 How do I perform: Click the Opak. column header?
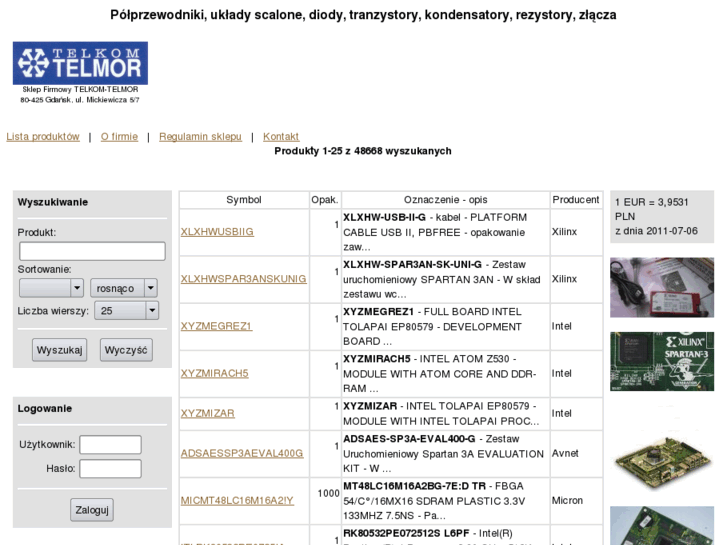[x=325, y=200]
